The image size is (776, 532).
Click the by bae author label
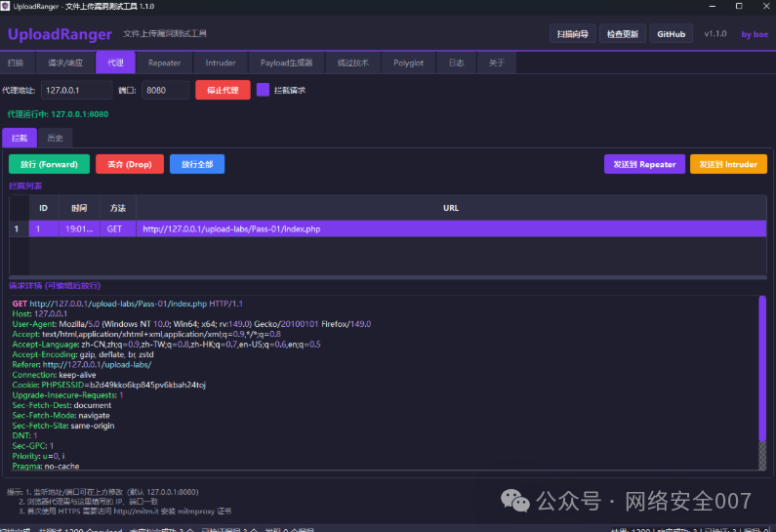pyautogui.click(x=755, y=34)
